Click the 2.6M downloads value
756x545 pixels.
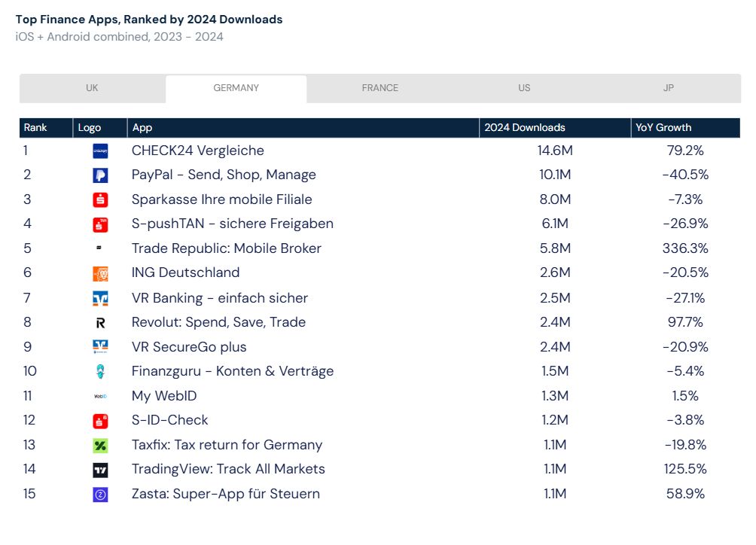tap(555, 272)
